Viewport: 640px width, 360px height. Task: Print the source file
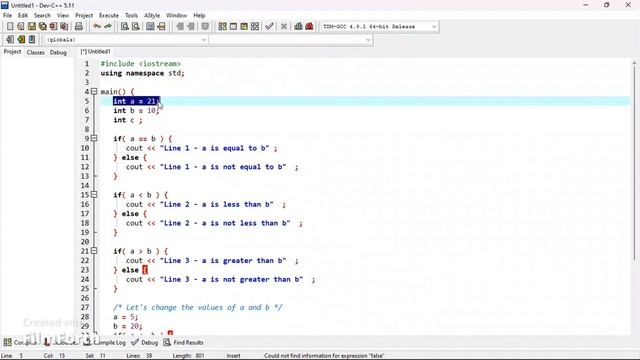(78, 27)
